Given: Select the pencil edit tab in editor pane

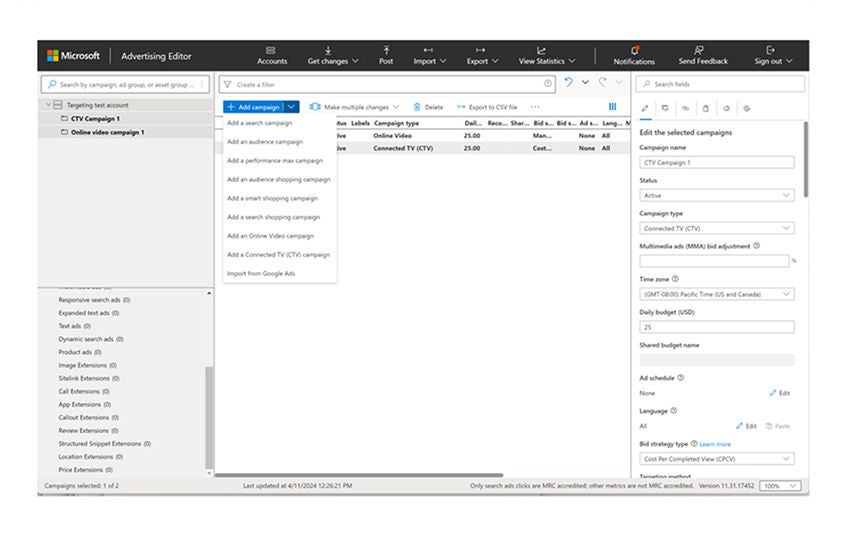Looking at the screenshot, I should [x=645, y=108].
